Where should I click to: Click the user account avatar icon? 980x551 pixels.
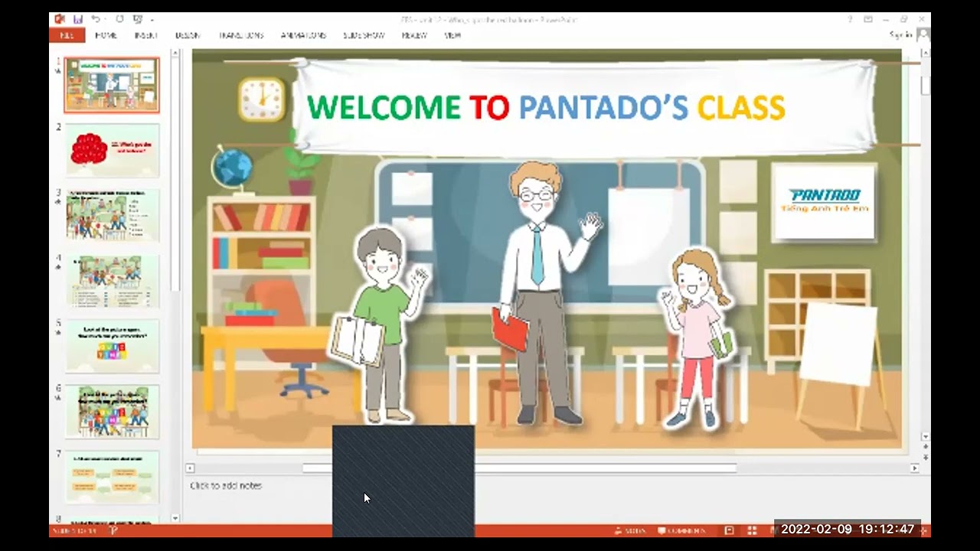click(923, 34)
